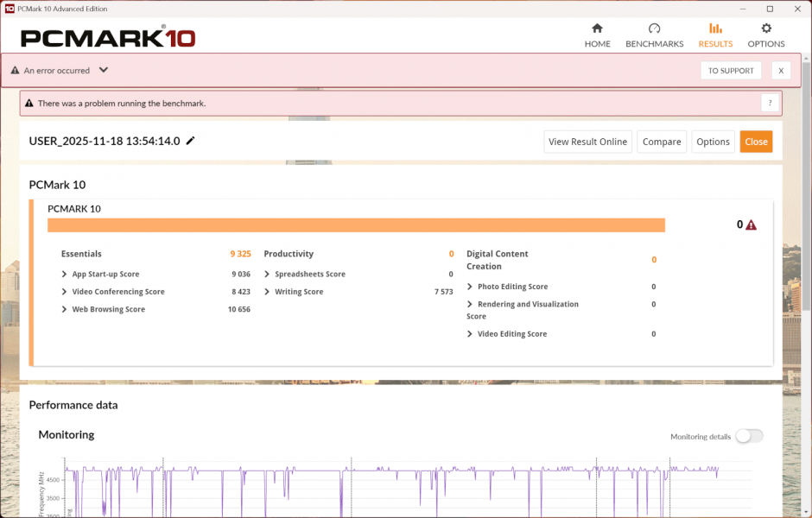Expand App Start-up Score details
This screenshot has height=518, width=812.
coord(65,275)
